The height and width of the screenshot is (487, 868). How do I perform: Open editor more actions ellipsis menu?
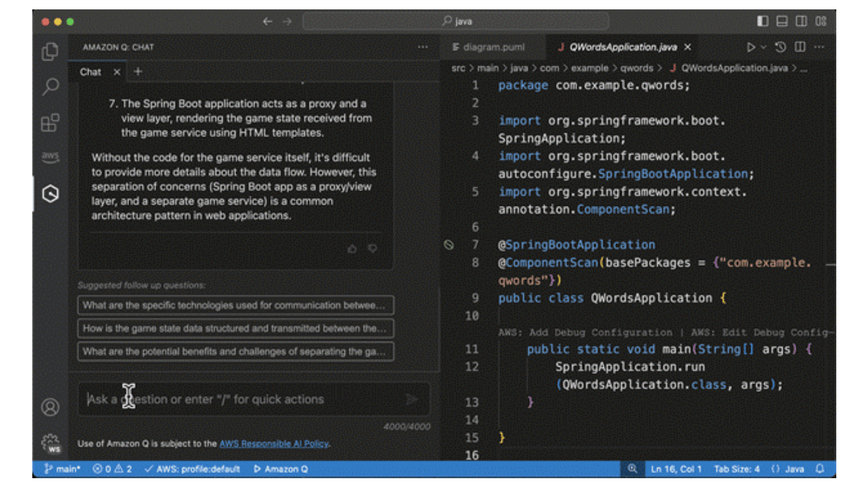819,47
